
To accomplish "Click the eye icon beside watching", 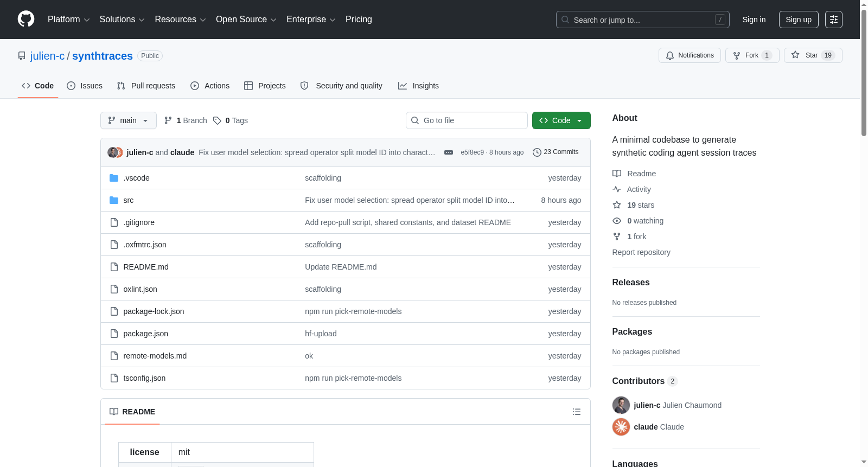I will [617, 221].
